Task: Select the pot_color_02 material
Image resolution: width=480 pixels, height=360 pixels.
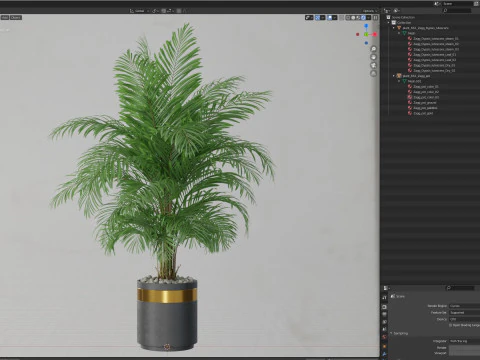Action: (x=425, y=92)
